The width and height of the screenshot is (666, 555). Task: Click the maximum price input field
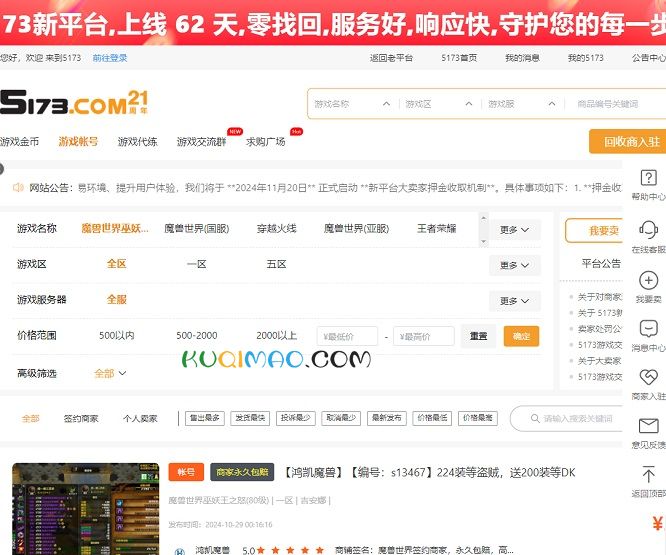pos(423,336)
